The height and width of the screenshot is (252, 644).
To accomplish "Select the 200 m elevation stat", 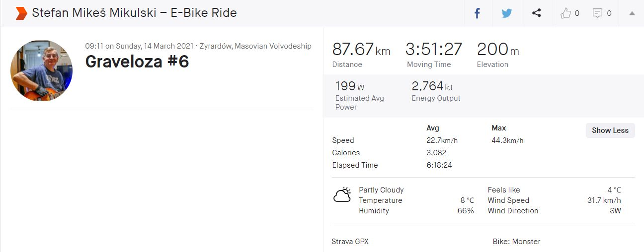I will pos(498,50).
